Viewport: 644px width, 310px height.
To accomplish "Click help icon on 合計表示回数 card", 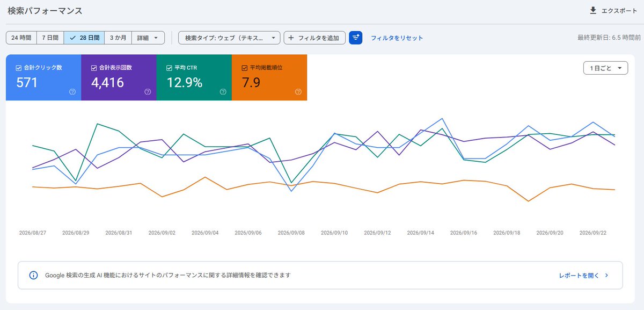I will [x=148, y=92].
